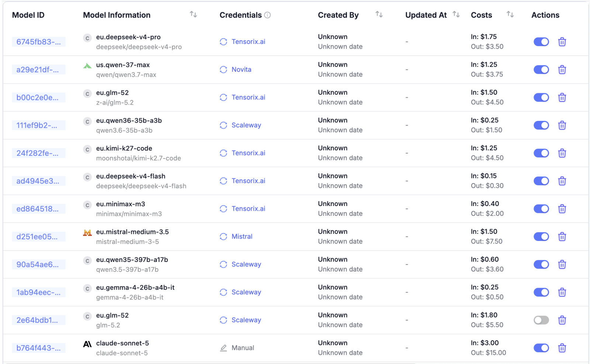Click 'moonshotai/kimi-k2.7-code' text
Image resolution: width=590 pixels, height=364 pixels.
[x=139, y=158]
